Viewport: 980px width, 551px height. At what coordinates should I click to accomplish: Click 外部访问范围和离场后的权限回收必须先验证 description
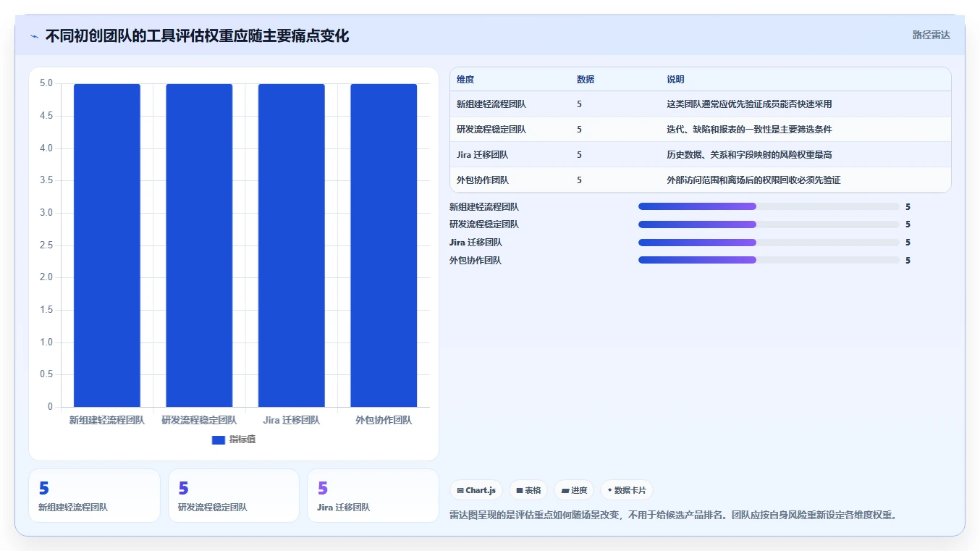coord(753,180)
